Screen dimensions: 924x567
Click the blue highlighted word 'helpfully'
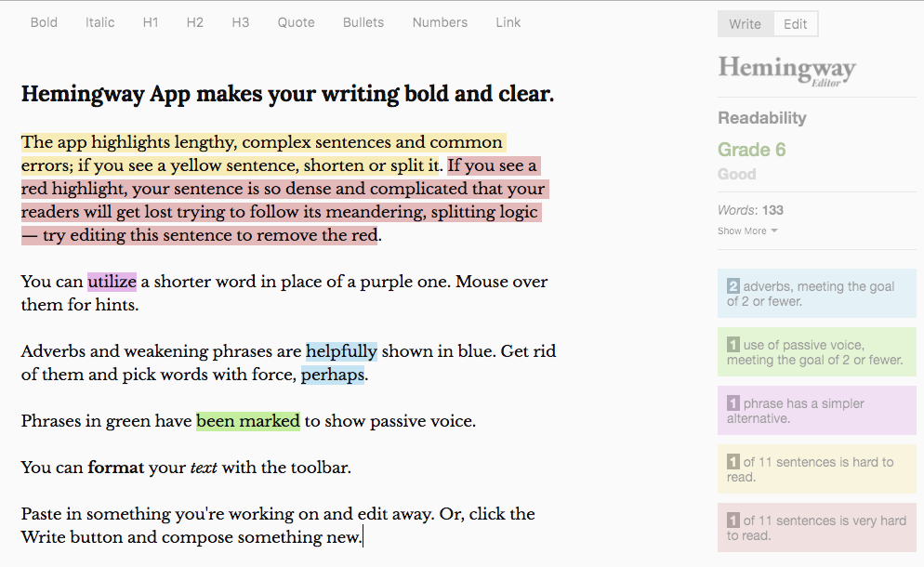pyautogui.click(x=341, y=351)
